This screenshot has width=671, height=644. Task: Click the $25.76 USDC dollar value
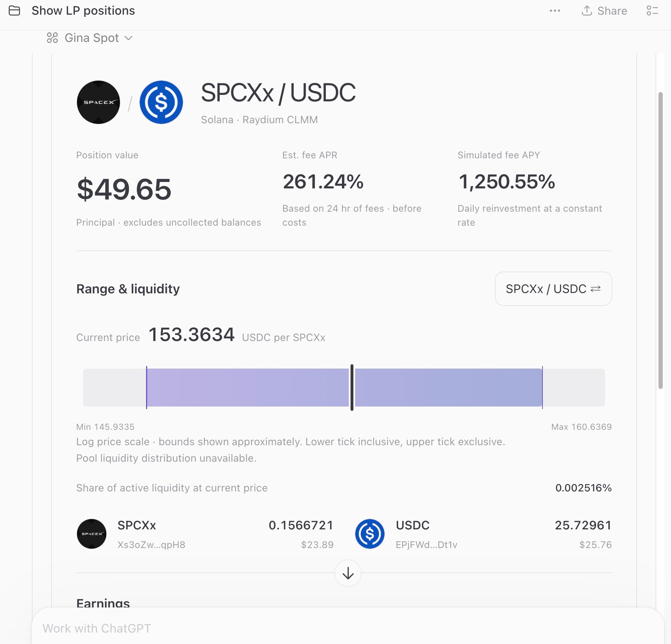(x=595, y=545)
